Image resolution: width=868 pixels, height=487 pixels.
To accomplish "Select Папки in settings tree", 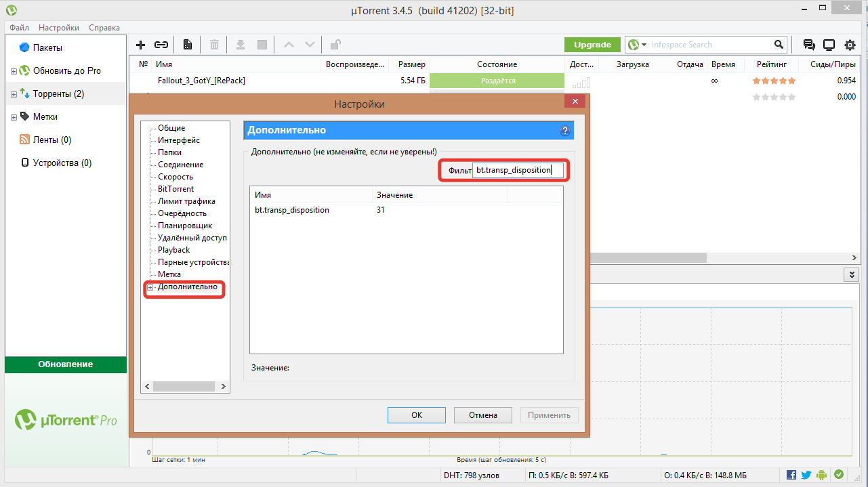I will pyautogui.click(x=169, y=152).
